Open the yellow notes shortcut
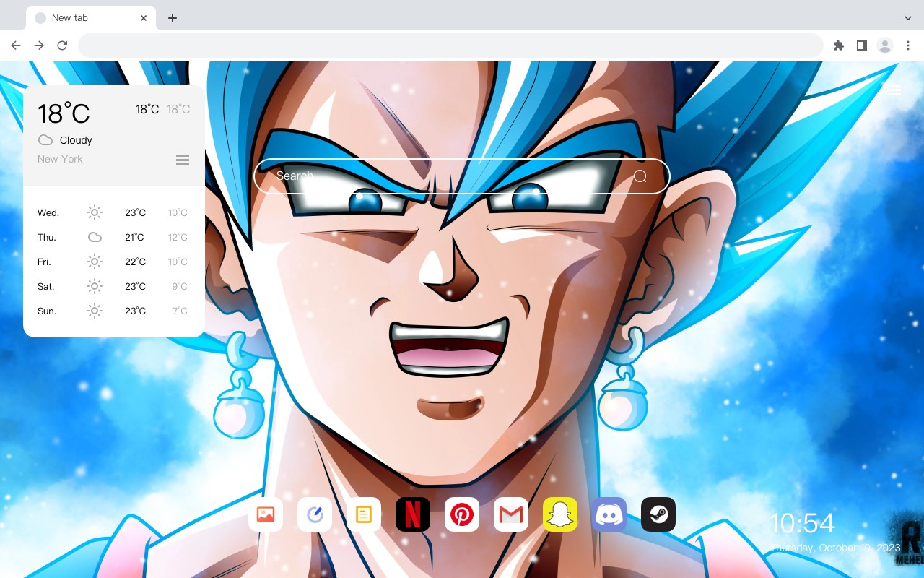Viewport: 924px width, 578px height. tap(364, 514)
